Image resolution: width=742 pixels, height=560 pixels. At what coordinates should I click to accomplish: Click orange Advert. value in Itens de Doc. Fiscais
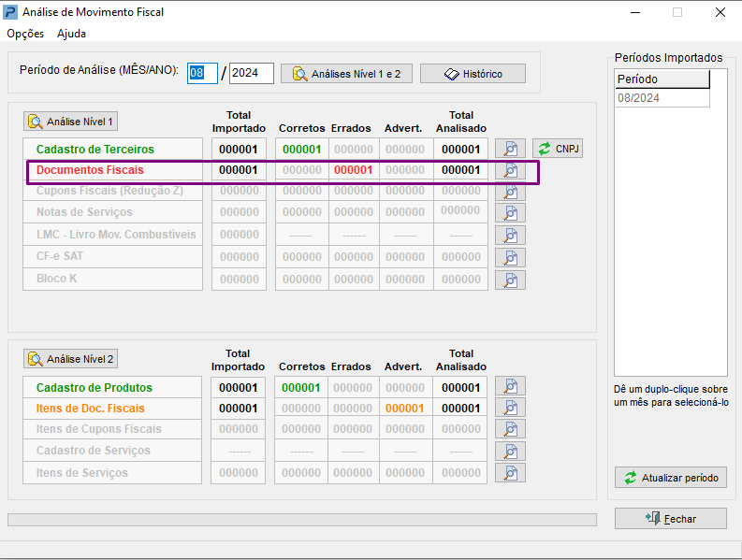[404, 409]
